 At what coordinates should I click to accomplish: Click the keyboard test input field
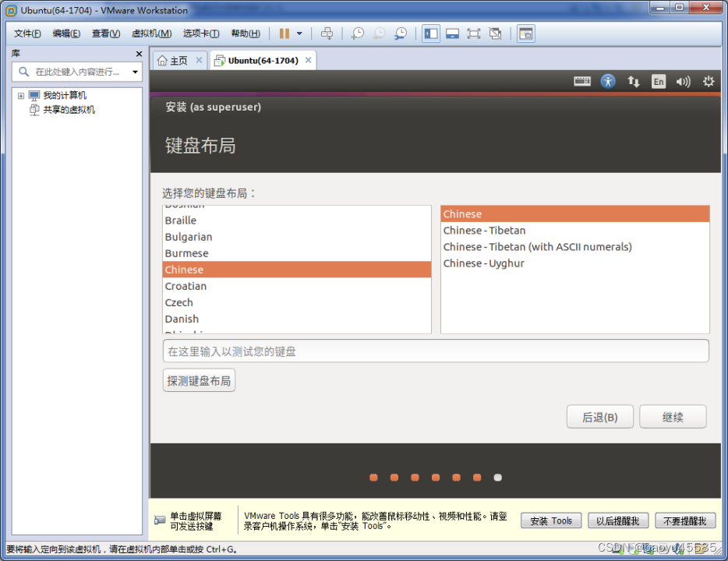pyautogui.click(x=436, y=351)
